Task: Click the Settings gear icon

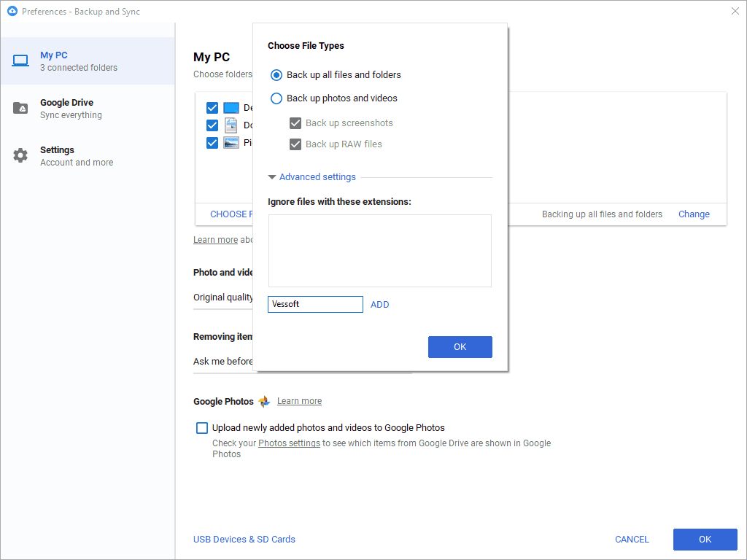Action: point(20,155)
